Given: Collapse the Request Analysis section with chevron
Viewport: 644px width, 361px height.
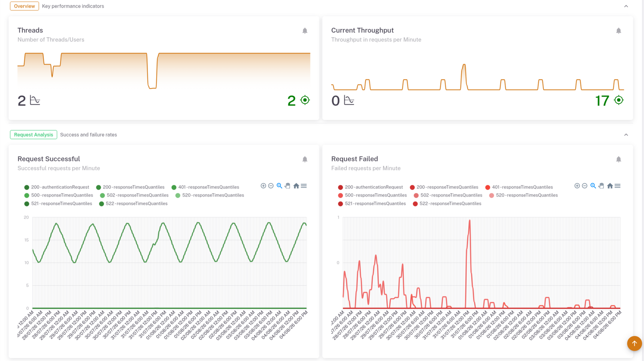Looking at the screenshot, I should coord(626,135).
